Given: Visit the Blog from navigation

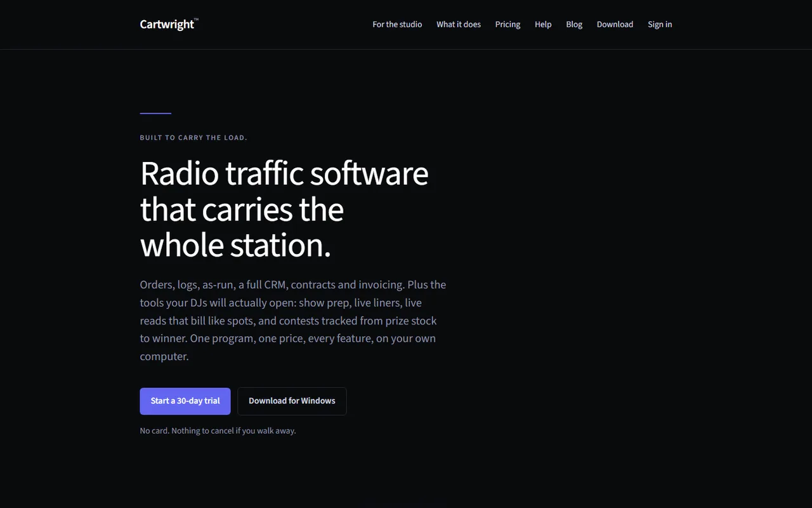Looking at the screenshot, I should [x=574, y=24].
